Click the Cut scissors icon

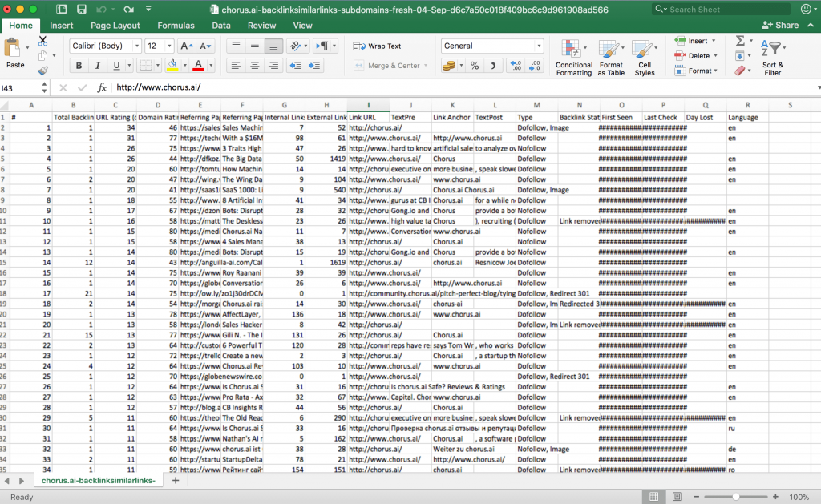(x=42, y=41)
